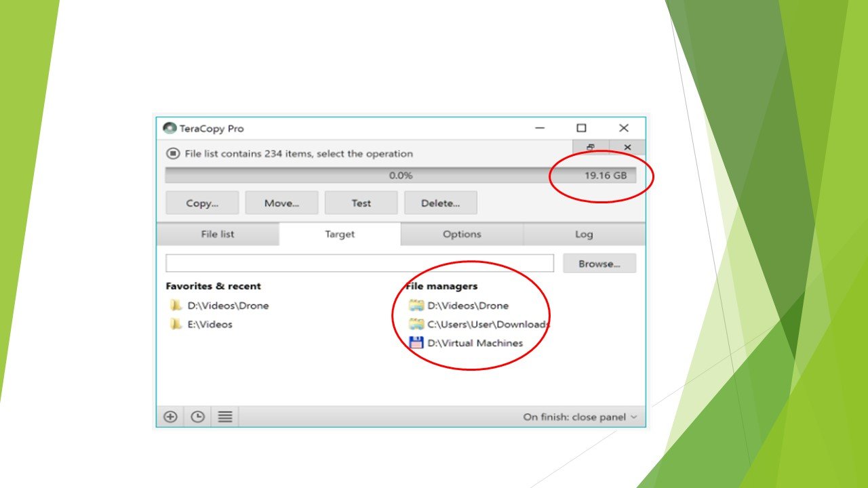
Task: Open the Log tab
Action: [x=584, y=234]
